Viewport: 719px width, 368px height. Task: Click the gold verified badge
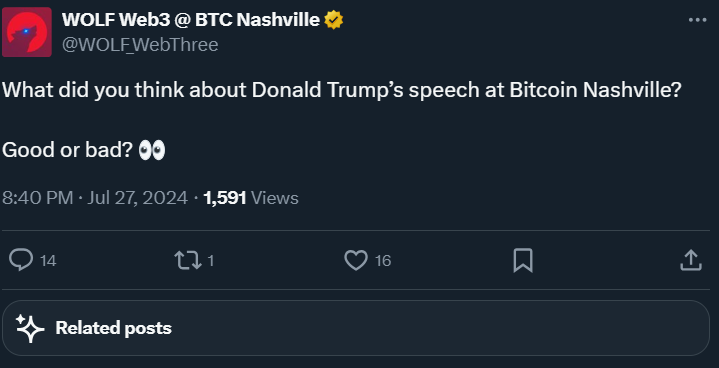coord(334,20)
